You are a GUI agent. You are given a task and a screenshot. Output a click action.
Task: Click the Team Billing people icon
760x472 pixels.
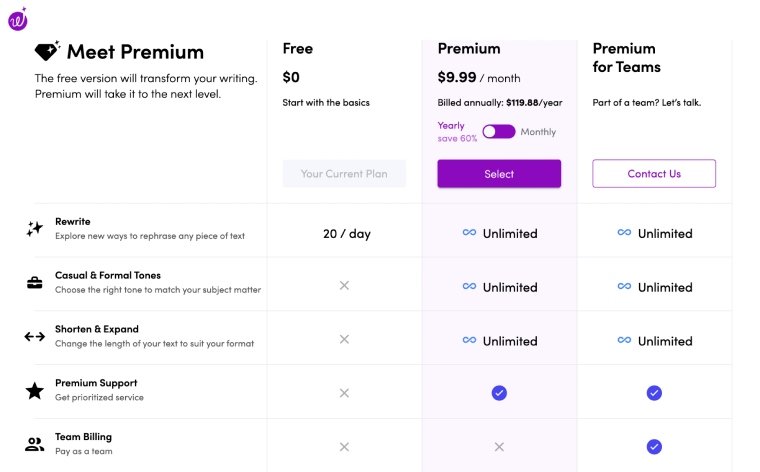point(34,444)
